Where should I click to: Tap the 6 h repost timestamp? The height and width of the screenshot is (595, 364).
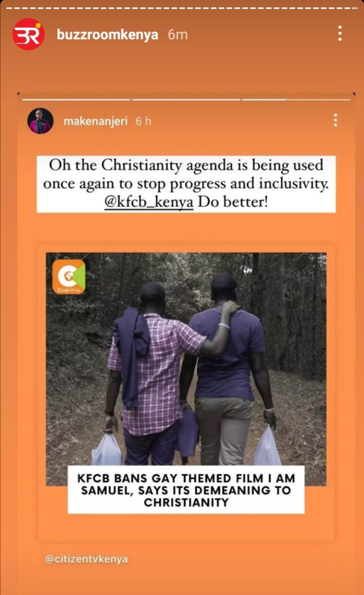pos(144,121)
